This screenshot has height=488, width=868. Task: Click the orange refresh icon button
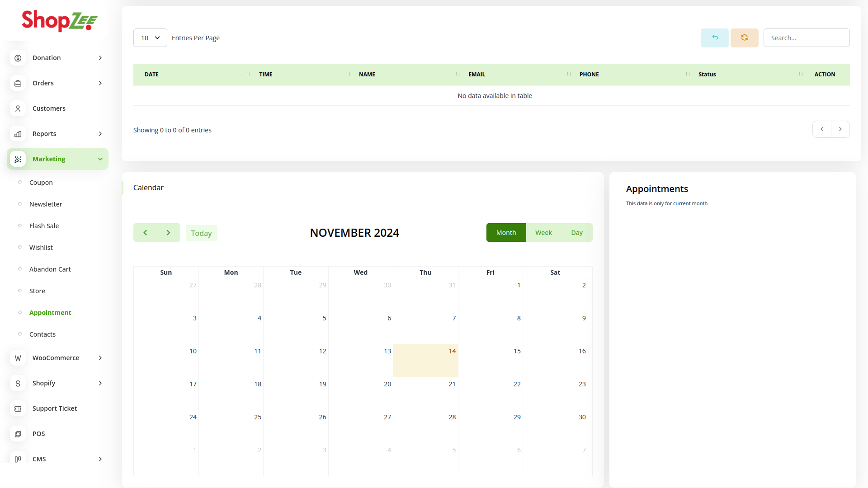click(744, 38)
